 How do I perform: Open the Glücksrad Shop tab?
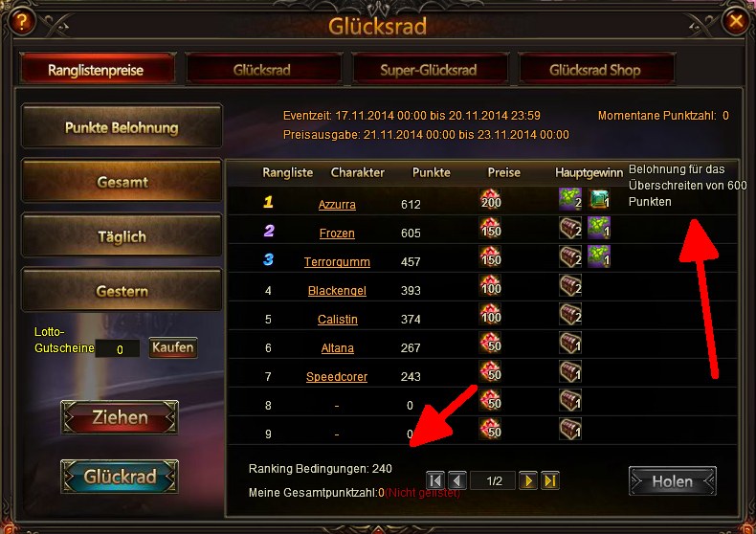tap(595, 70)
